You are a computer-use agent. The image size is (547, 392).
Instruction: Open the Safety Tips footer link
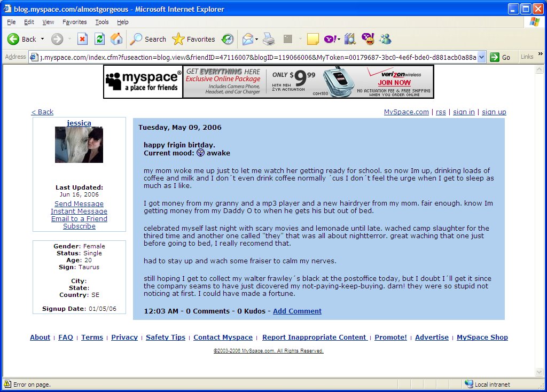[166, 337]
